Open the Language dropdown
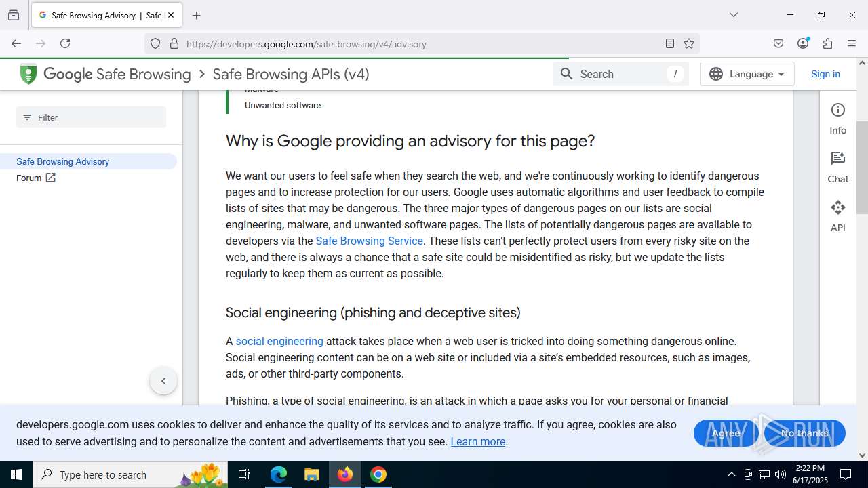Screen dimensions: 868x488 tap(747, 74)
